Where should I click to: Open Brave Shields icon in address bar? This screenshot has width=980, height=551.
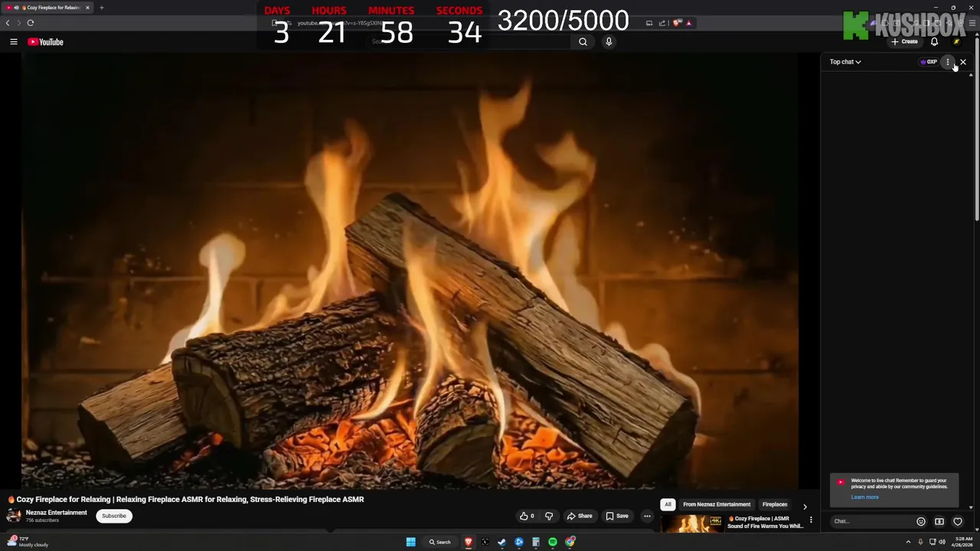coord(677,23)
